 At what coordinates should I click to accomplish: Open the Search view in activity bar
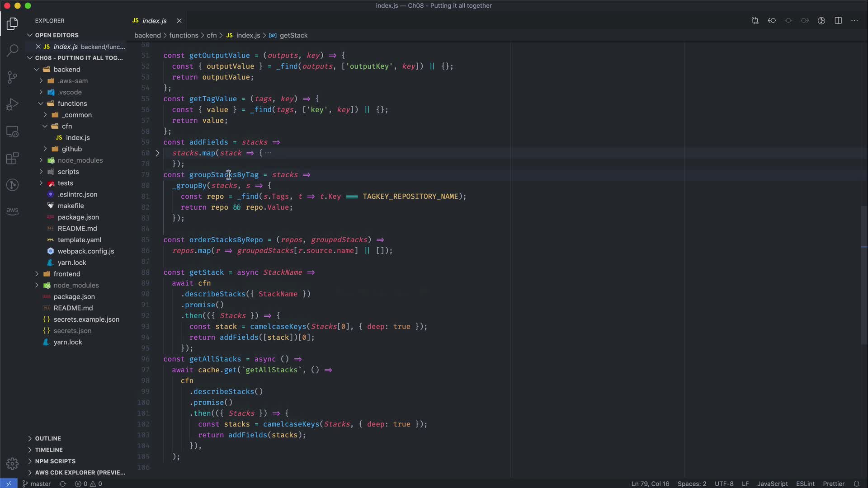point(13,50)
